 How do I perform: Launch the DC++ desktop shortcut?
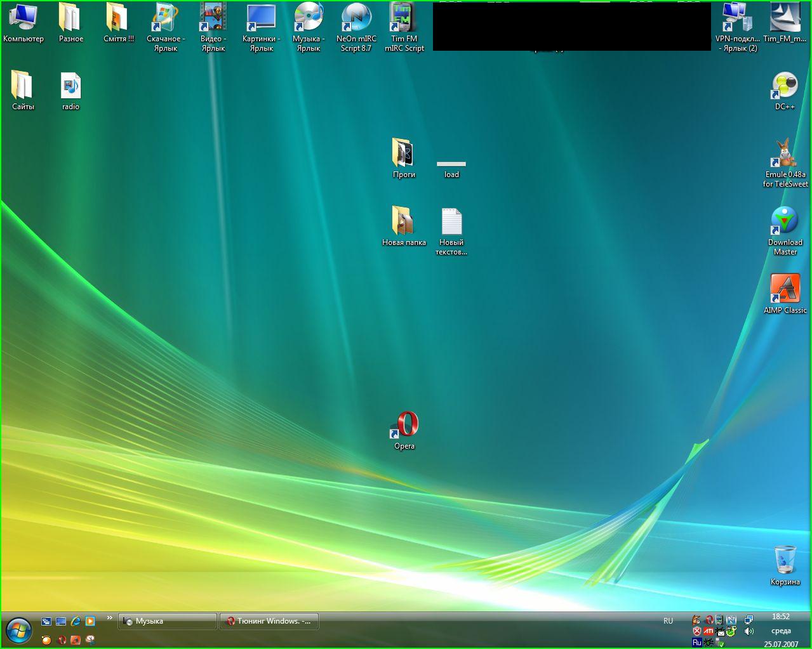point(785,86)
